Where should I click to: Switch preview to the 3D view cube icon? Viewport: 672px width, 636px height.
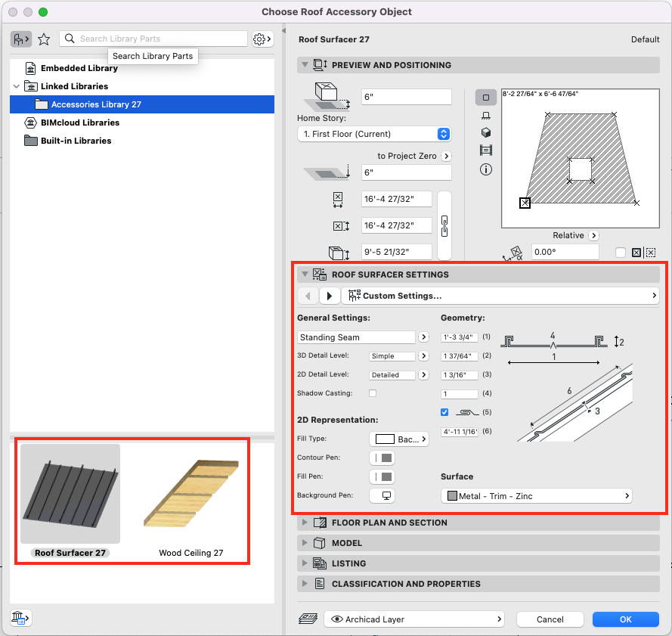coord(486,132)
